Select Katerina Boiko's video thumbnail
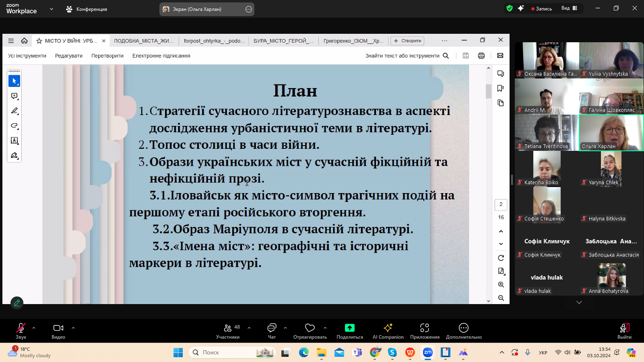Screen dimensions: 644x362 point(547,169)
